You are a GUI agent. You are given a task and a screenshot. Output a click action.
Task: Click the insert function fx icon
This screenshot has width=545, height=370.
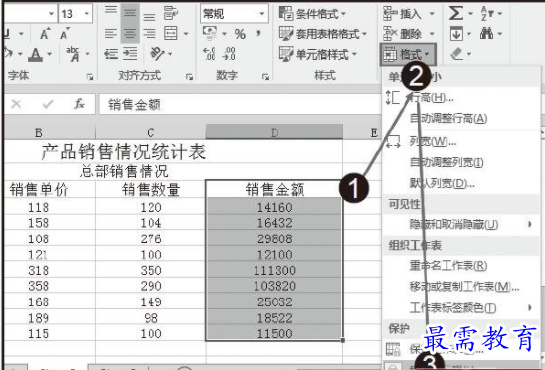(x=80, y=104)
